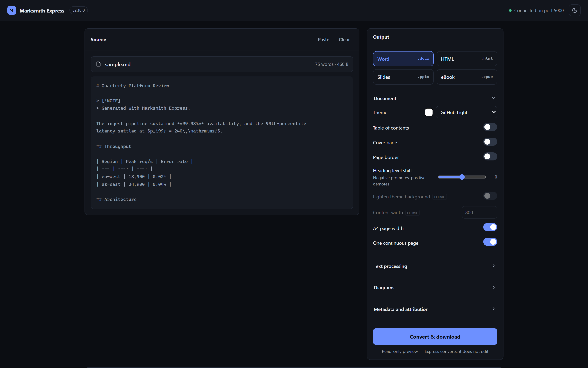
Task: Click the sample.md file document icon
Action: [98, 64]
